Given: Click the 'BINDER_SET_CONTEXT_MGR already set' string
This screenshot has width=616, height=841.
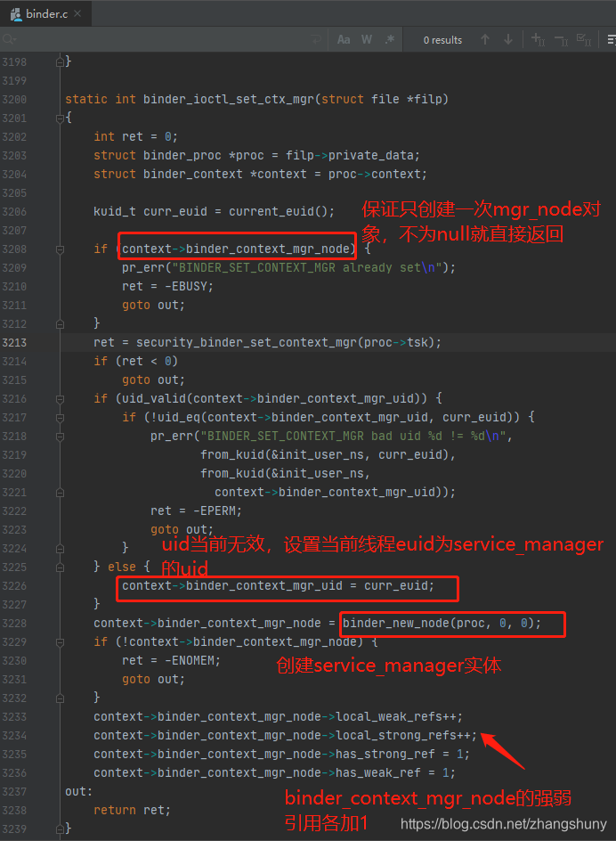Looking at the screenshot, I should tap(306, 267).
